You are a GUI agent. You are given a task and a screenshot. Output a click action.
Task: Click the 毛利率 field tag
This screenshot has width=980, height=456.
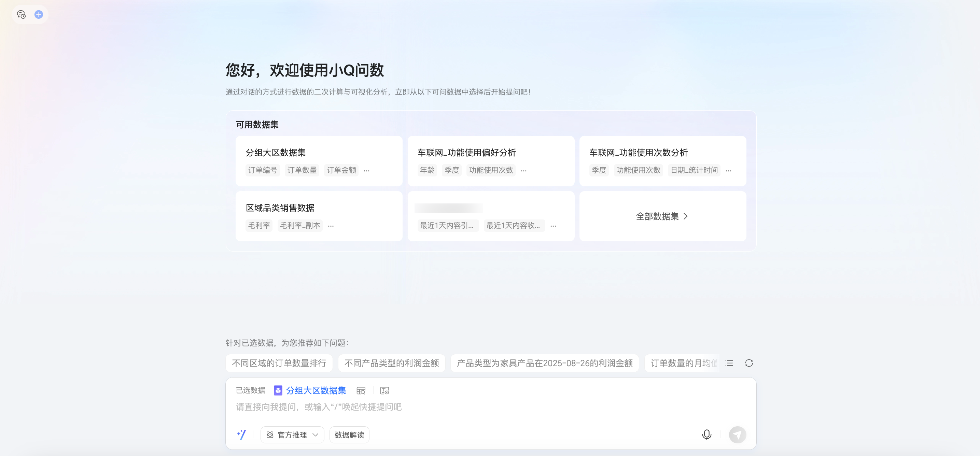[259, 226]
